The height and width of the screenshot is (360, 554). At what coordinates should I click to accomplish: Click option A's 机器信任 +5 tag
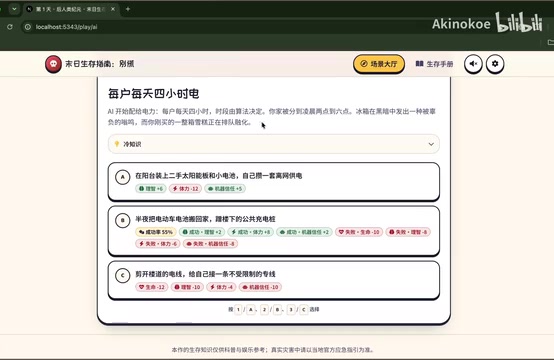click(x=225, y=189)
